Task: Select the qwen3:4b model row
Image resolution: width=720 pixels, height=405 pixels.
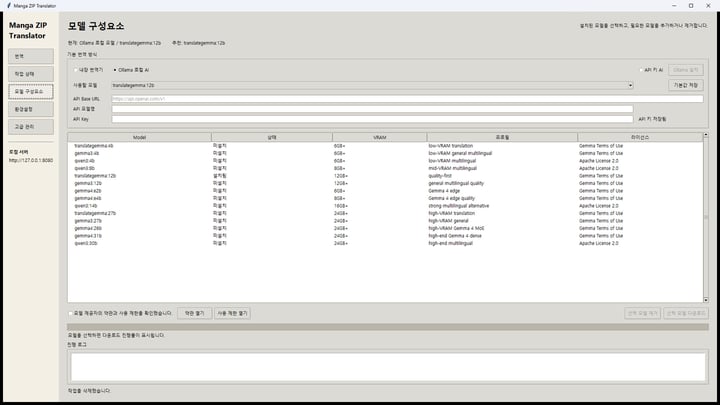Action: 385,161
